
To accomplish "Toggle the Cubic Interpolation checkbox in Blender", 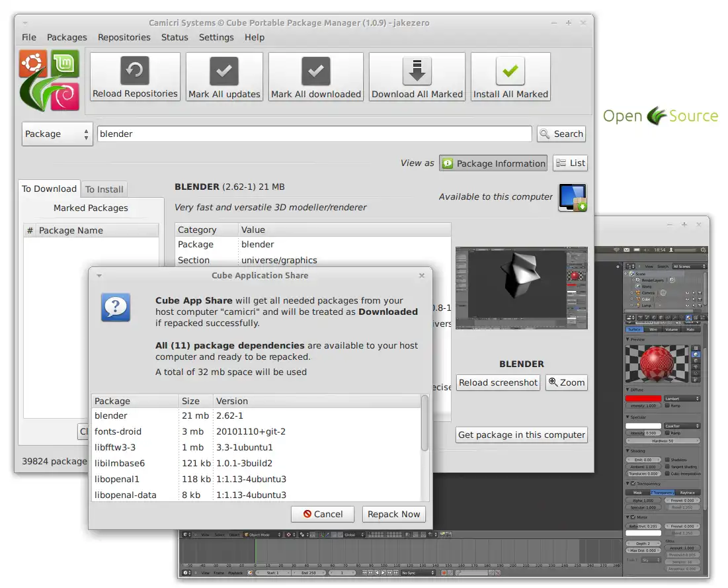I will (x=667, y=474).
